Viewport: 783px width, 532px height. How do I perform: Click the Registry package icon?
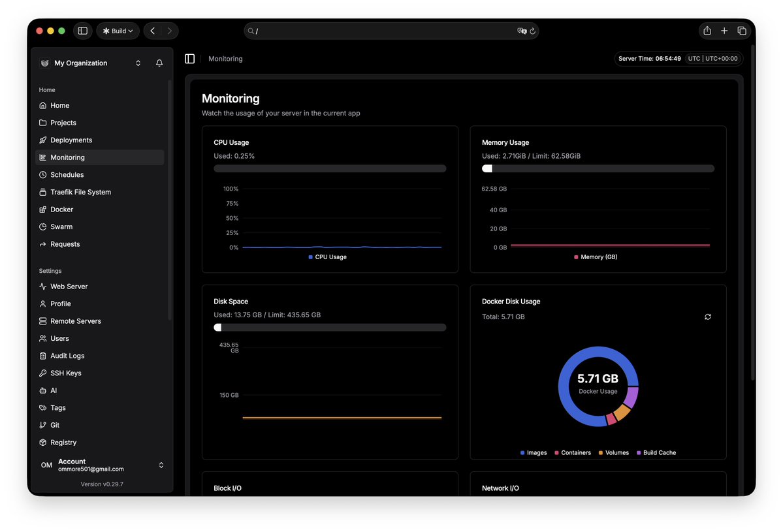43,443
